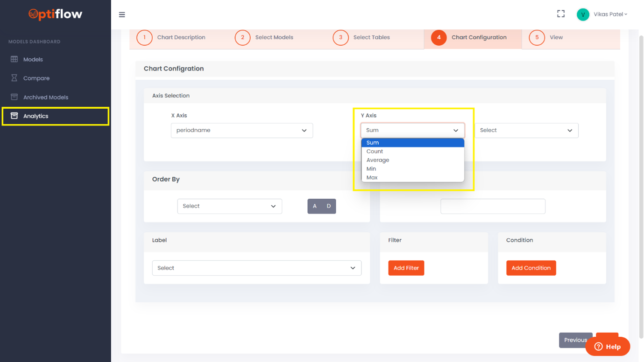Click the empty text field beside Order By

493,206
